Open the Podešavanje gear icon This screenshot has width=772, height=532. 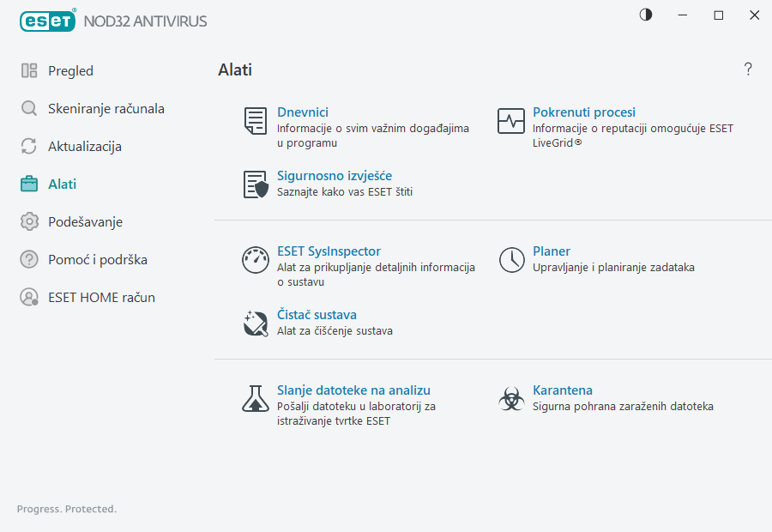tap(28, 221)
